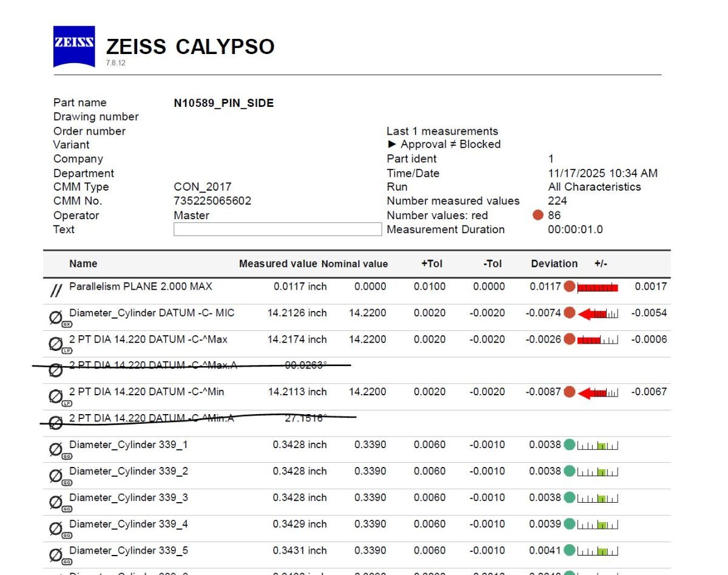Click deviation value -0.0087
Screen dimensions: 728x575
[x=544, y=392]
